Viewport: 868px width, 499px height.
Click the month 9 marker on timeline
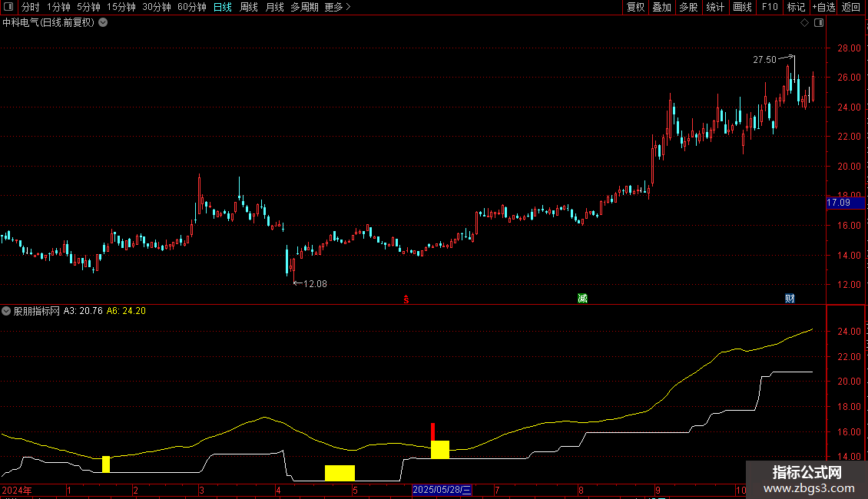coord(658,490)
